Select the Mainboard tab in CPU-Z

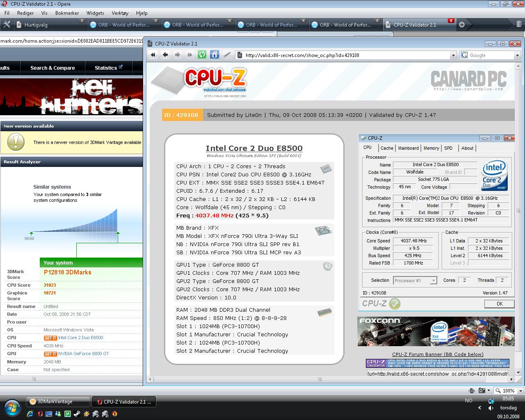(x=409, y=148)
